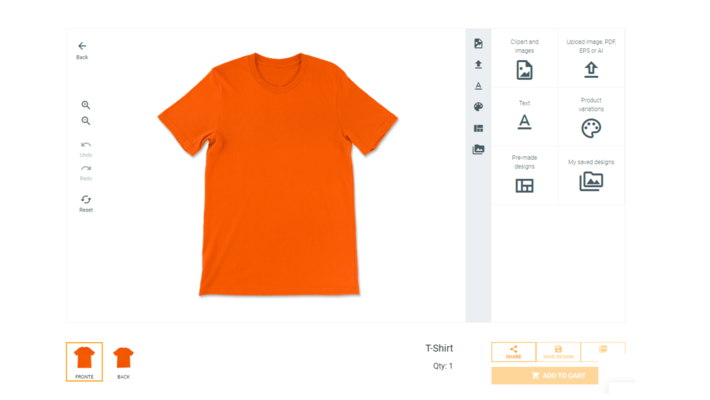Click pre-made layout icon in sidebar strip
The image size is (710, 400).
click(478, 128)
